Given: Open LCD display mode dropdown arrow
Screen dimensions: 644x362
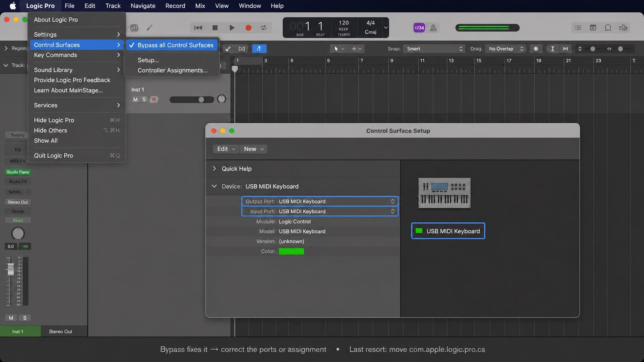Looking at the screenshot, I should [386, 28].
